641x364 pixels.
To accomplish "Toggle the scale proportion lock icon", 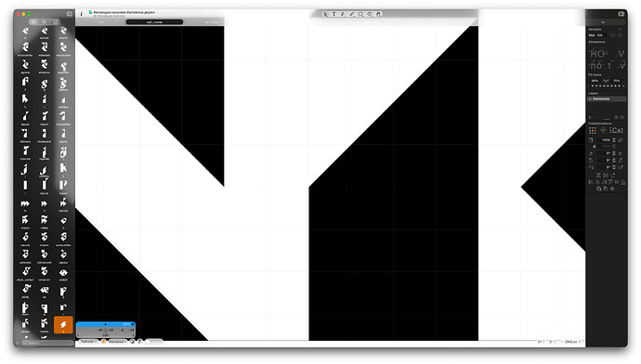I will point(595,147).
